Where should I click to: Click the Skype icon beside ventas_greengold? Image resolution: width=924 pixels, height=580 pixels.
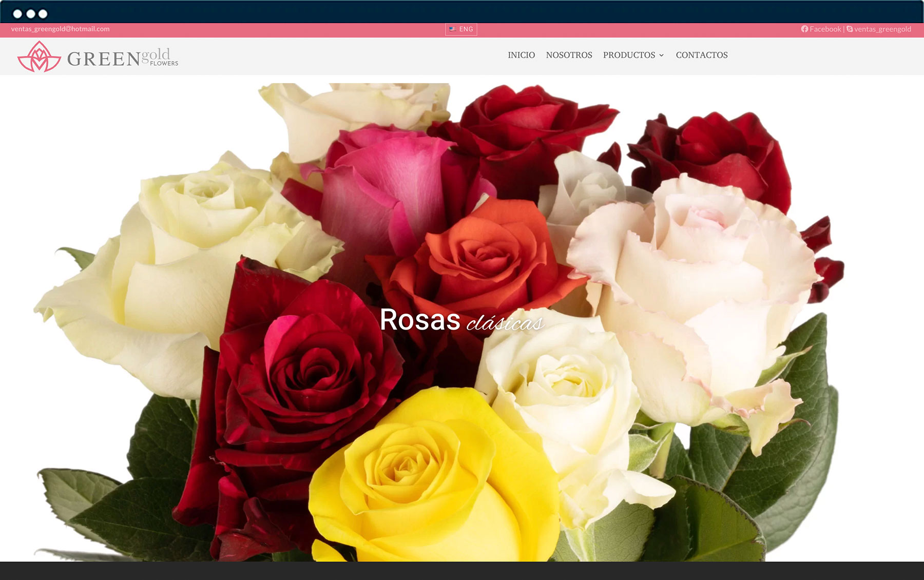(850, 29)
